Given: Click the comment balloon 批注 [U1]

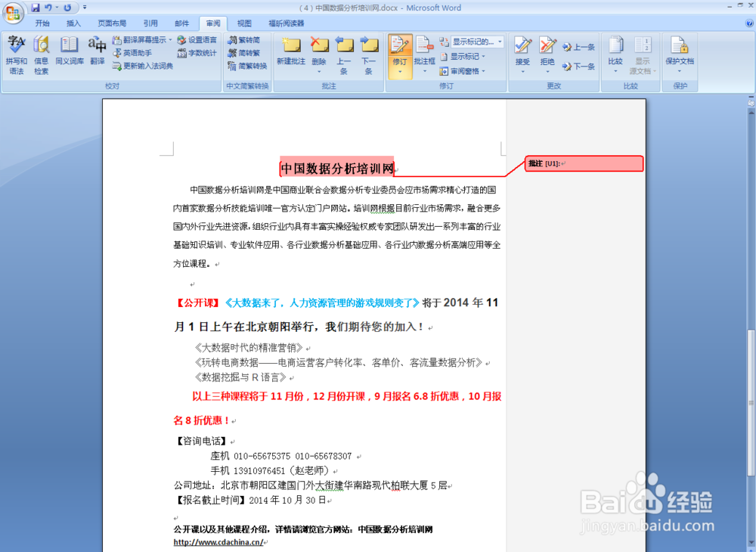Looking at the screenshot, I should [x=584, y=163].
